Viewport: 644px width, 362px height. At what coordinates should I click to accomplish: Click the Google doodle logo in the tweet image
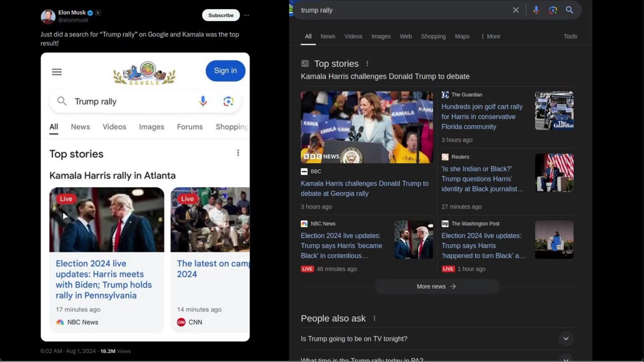click(x=144, y=73)
